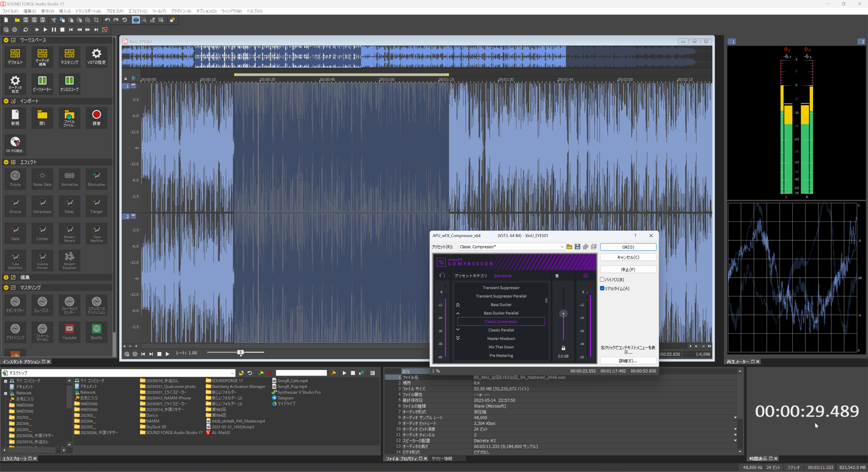Open the explorer path dropdown デスクトップ
This screenshot has width=868, height=472.
point(233,373)
